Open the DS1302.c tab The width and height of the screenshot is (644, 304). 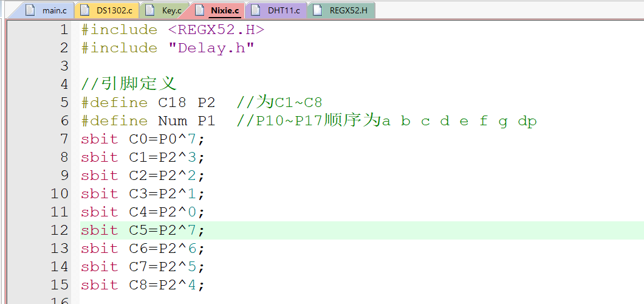[114, 10]
